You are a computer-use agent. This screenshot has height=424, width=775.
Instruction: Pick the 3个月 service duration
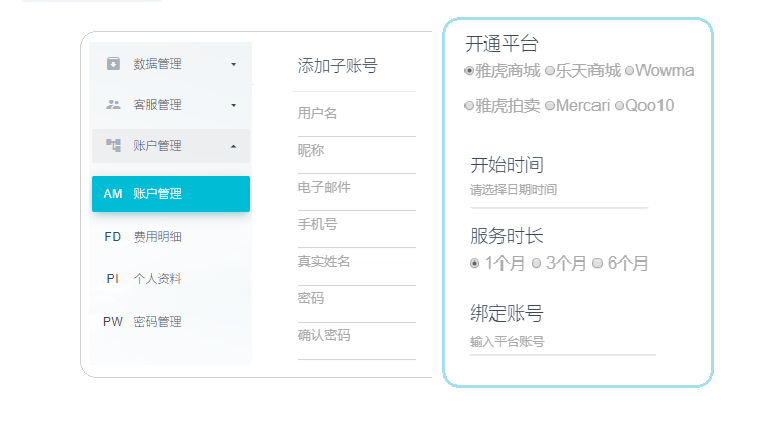point(537,264)
